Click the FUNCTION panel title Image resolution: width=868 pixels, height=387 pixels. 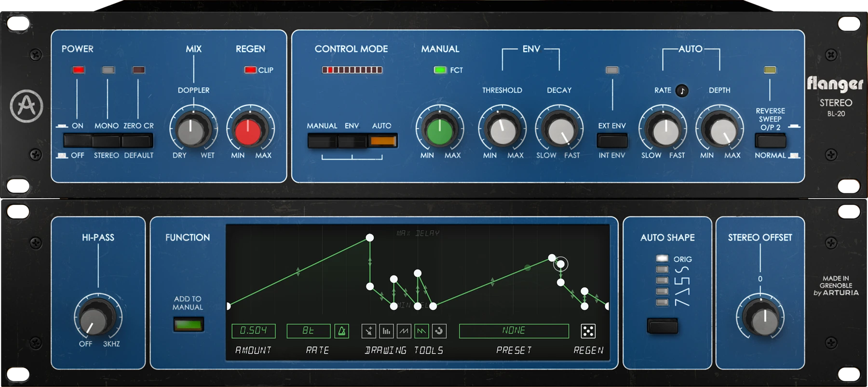188,238
